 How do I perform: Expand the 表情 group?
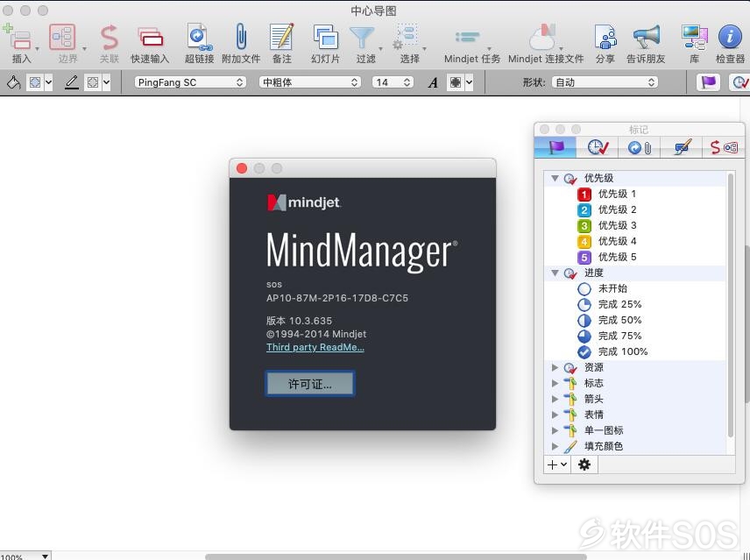tap(555, 415)
